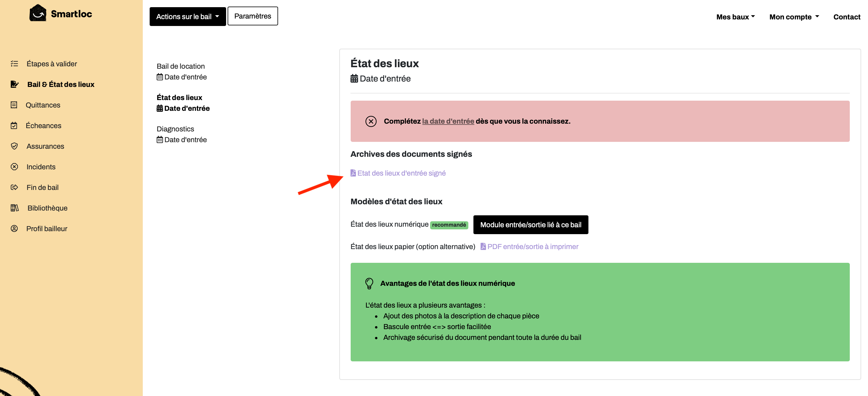Screen dimensions: 868x396
Task: Click the Paramètres button
Action: click(x=253, y=16)
